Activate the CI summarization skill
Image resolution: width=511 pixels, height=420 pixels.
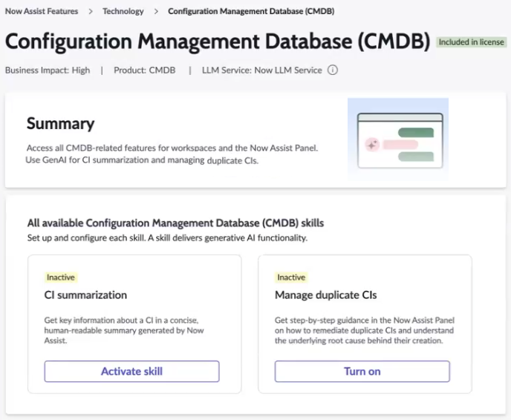click(131, 371)
